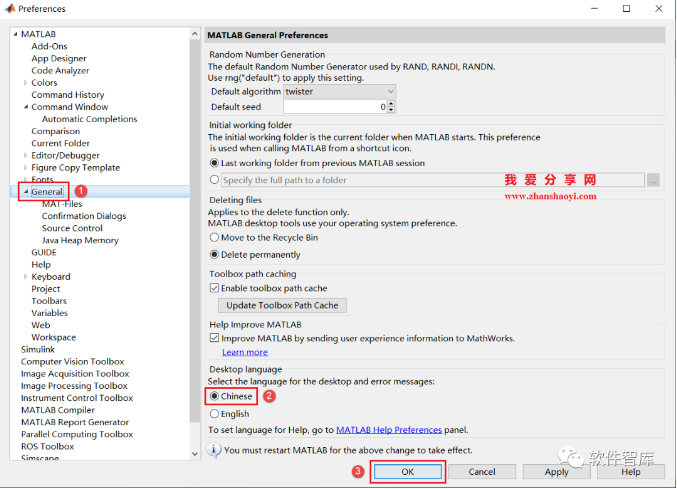Image resolution: width=677 pixels, height=489 pixels.
Task: Select Java Heap Memory item
Action: 80,240
